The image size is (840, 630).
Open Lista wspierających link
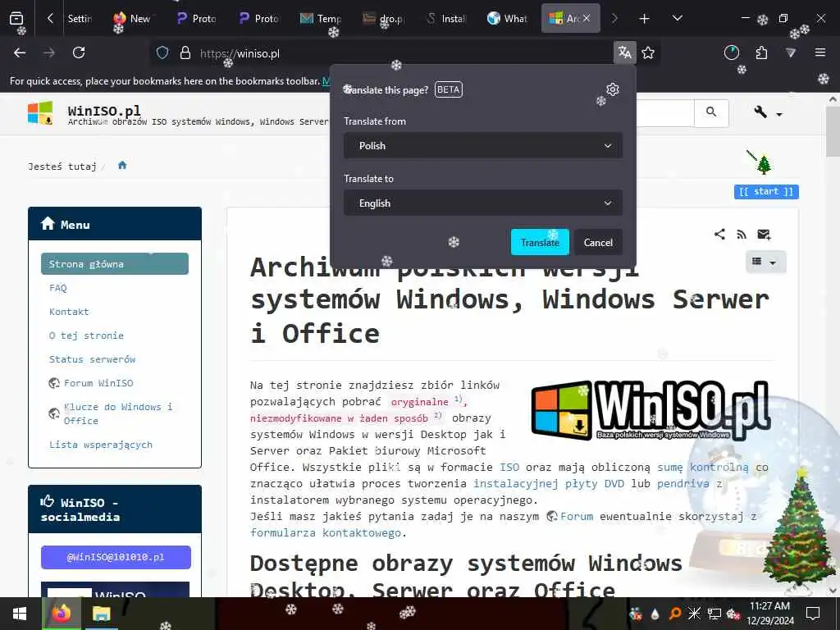pos(101,444)
